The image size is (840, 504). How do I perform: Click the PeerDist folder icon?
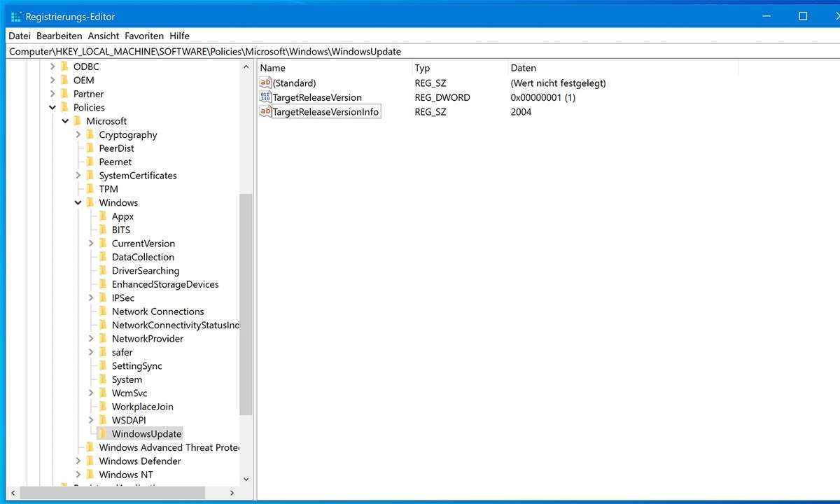tap(90, 148)
